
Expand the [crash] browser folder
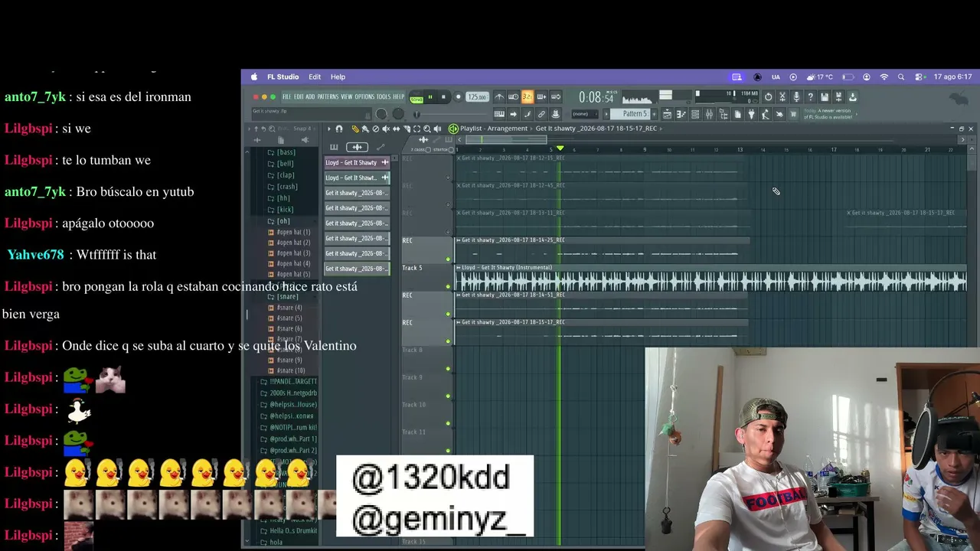pyautogui.click(x=283, y=187)
